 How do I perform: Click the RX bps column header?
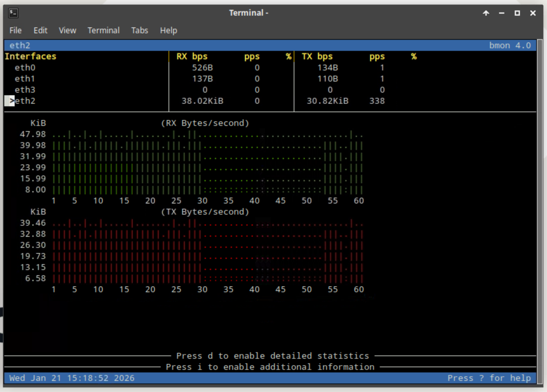[192, 56]
